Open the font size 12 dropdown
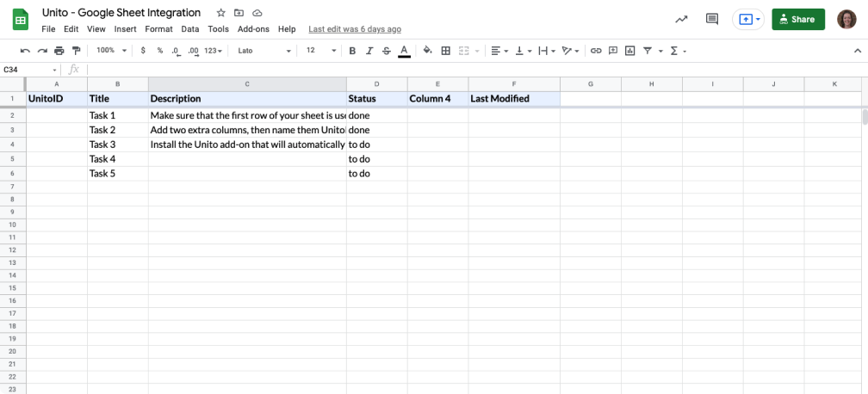This screenshot has height=394, width=868. 321,51
